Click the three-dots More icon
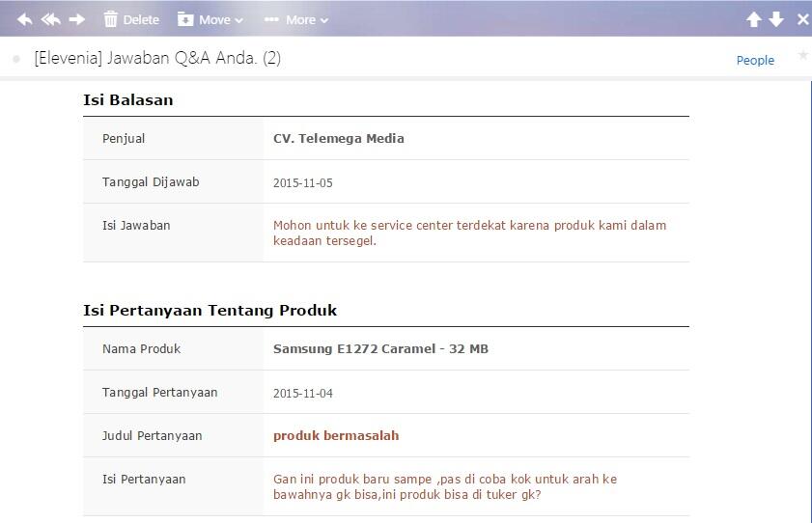Image resolution: width=812 pixels, height=523 pixels. point(271,19)
